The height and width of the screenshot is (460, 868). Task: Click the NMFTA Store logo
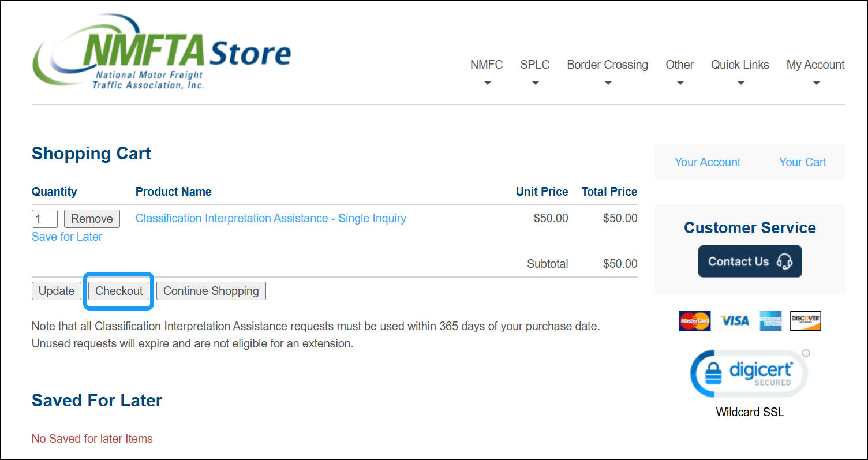[162, 52]
